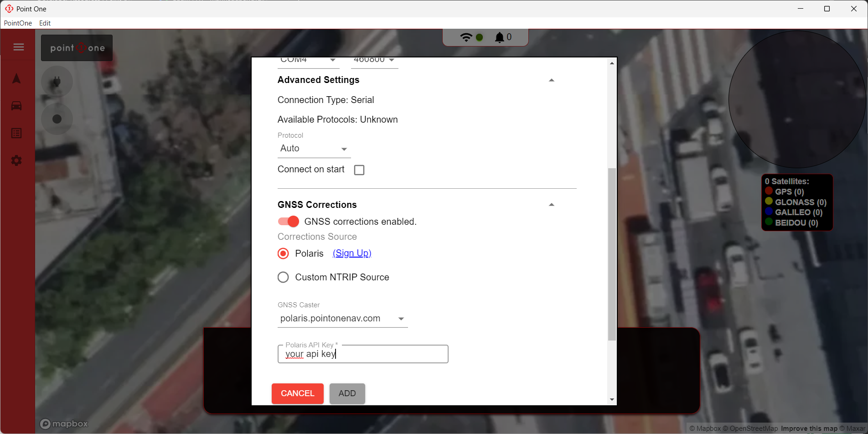
Task: Click the "© Mapbox" attribution link
Action: [x=705, y=429]
